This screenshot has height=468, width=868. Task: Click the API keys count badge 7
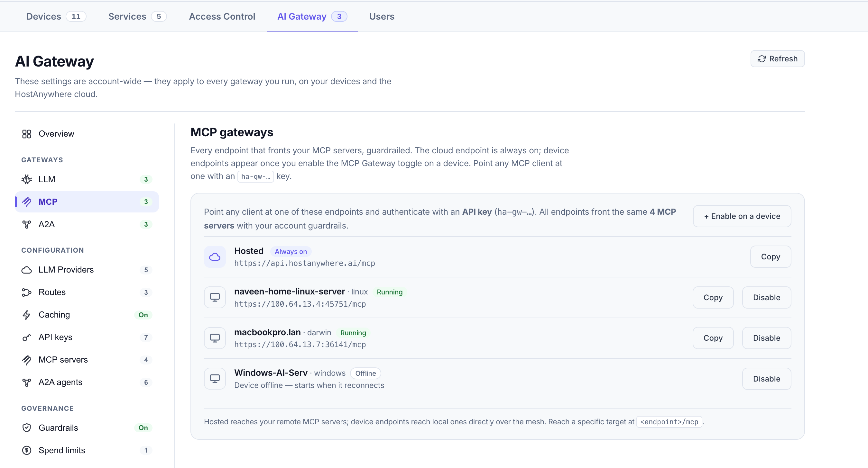tap(146, 338)
